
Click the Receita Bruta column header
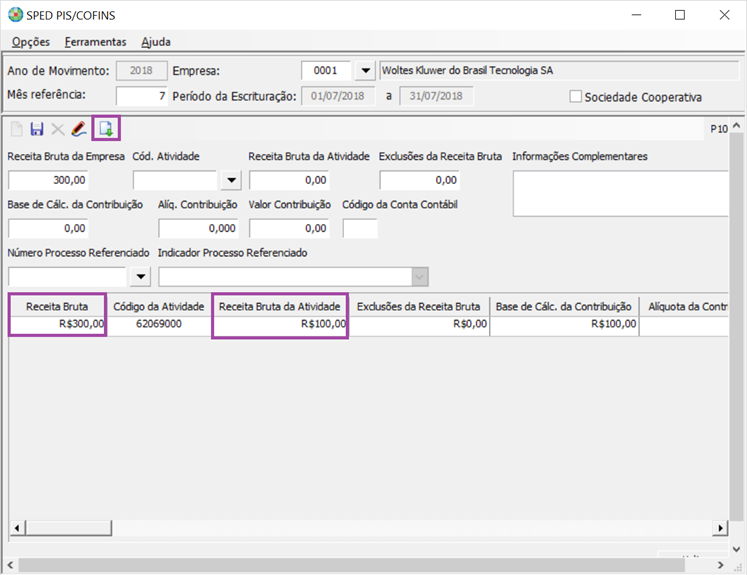coord(57,306)
